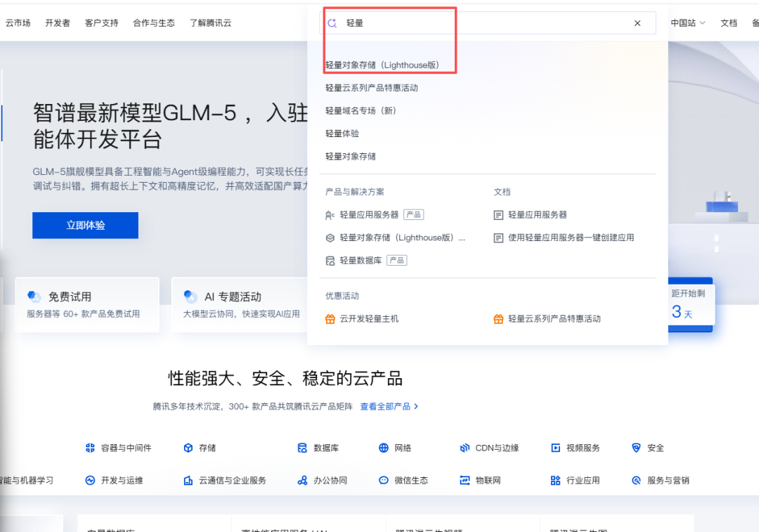This screenshot has width=759, height=532.
Task: Expand the 中国站 region dropdown
Action: pyautogui.click(x=688, y=22)
